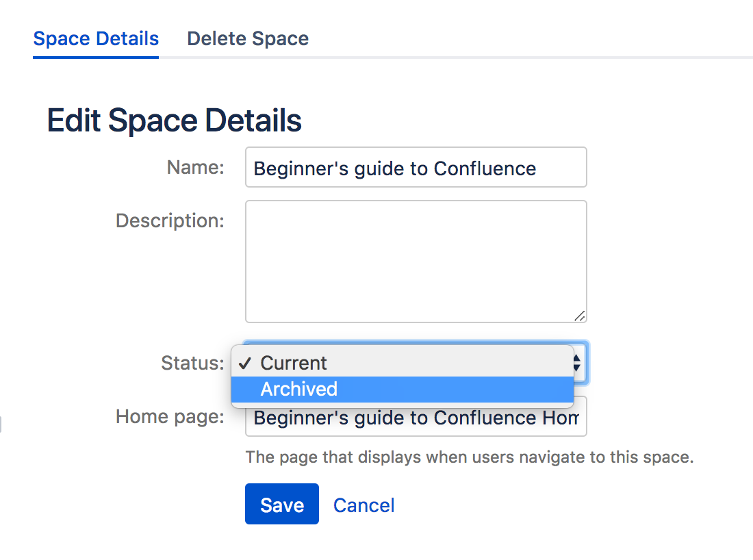
Task: Click the Edit Space Details heading
Action: coord(174,121)
